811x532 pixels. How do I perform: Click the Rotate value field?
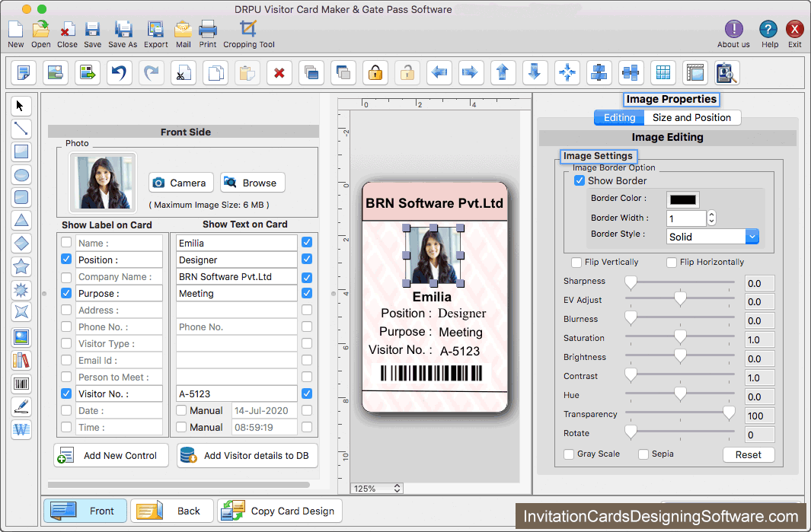759,435
